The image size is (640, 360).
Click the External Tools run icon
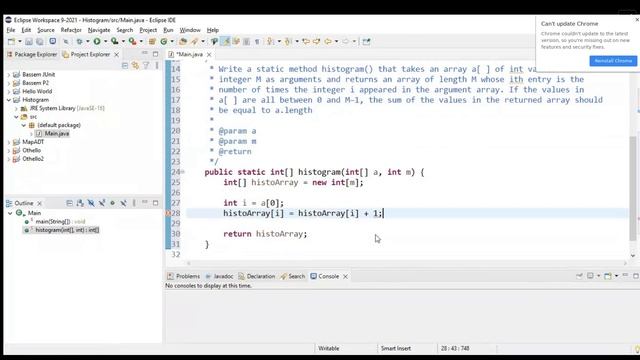pos(132,41)
